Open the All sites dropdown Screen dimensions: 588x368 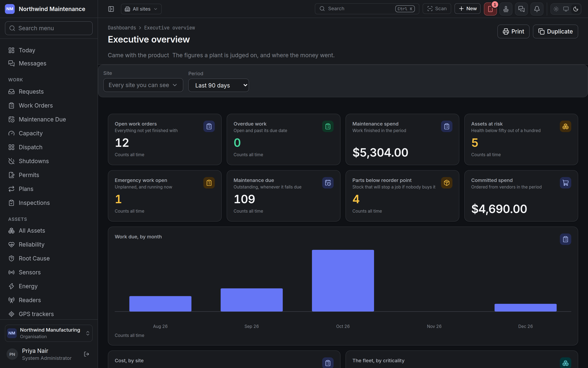pyautogui.click(x=141, y=9)
